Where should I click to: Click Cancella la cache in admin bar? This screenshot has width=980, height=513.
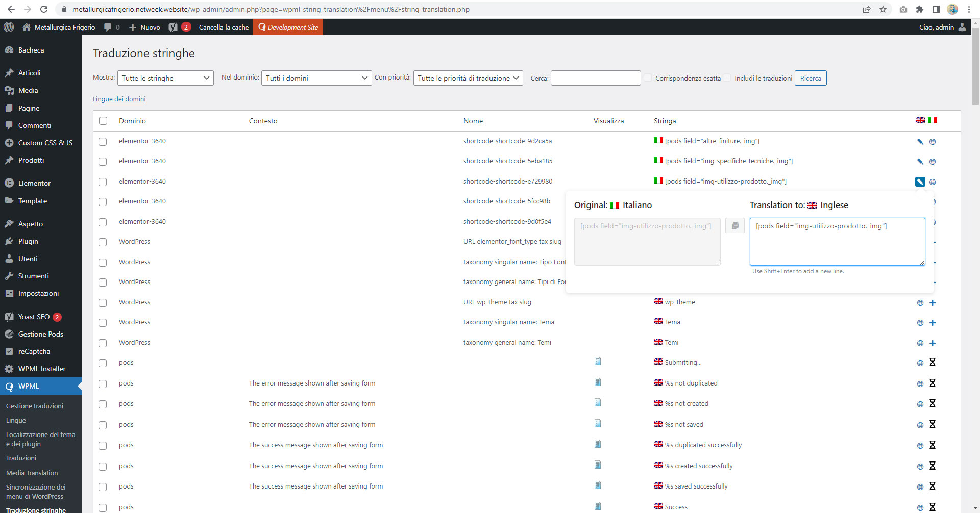[x=224, y=27]
